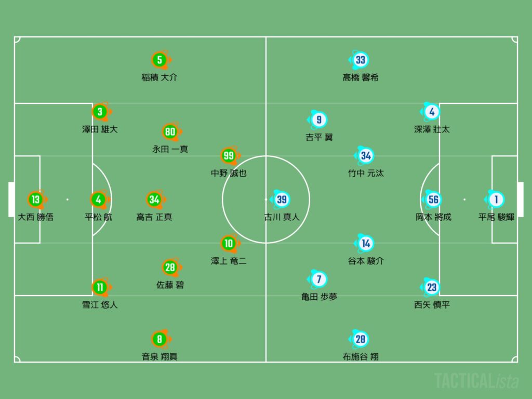Select the name label 平尾 駿輝
Screen dimensions: 532x399
(x=496, y=217)
